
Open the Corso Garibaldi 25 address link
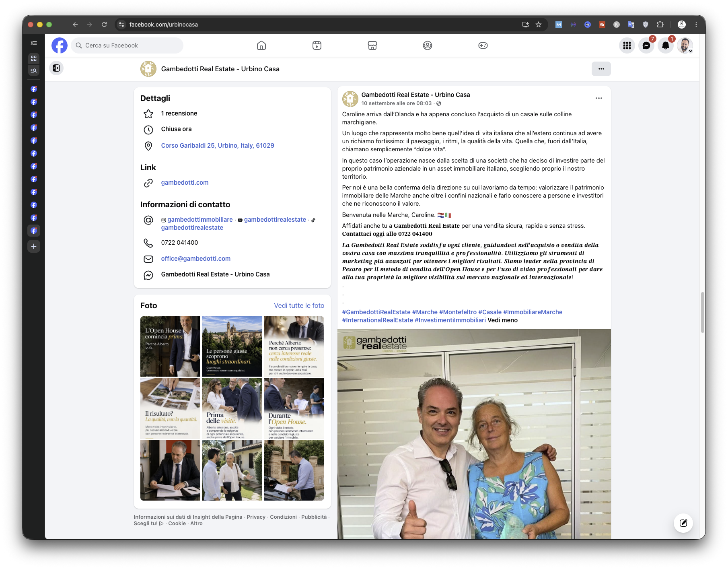pyautogui.click(x=218, y=146)
